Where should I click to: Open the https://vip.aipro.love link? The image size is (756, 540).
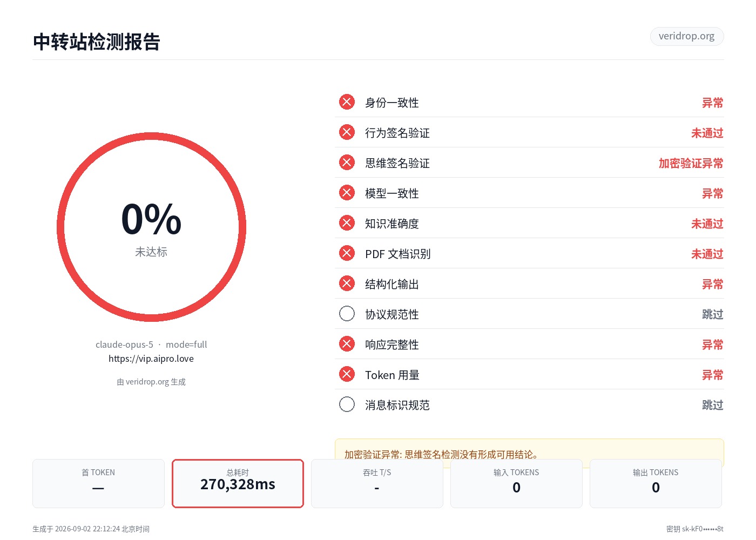coord(151,359)
